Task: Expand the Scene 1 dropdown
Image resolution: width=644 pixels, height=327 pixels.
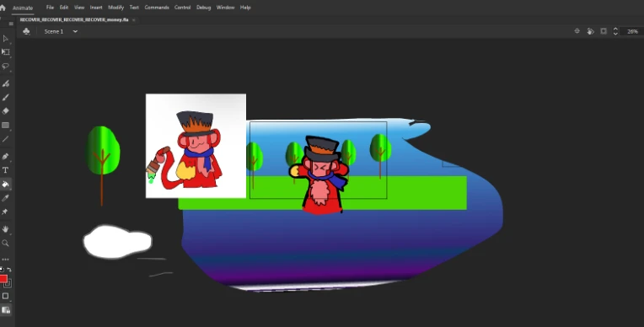Action: tap(75, 31)
